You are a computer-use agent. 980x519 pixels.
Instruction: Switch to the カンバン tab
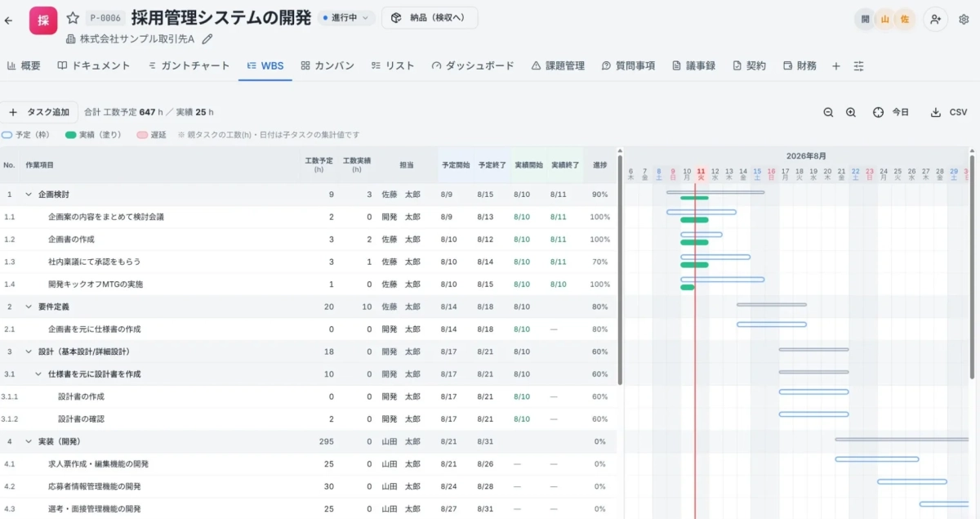pos(327,66)
